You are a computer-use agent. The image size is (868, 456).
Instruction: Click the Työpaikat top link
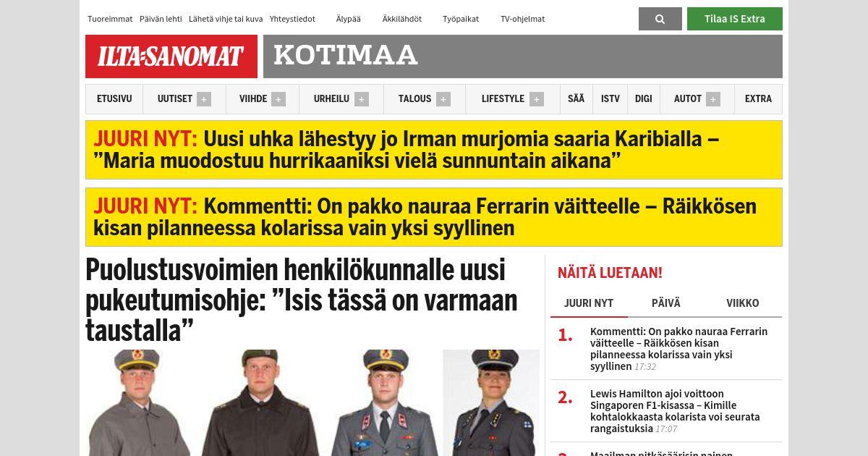[461, 19]
